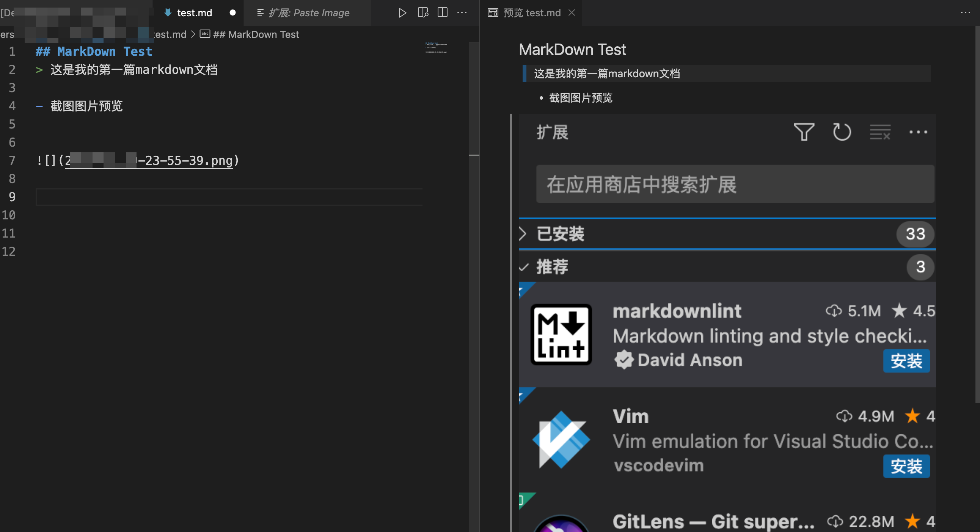The image size is (980, 532).
Task: Click the 截图图片预览 bullet in preview
Action: [581, 98]
